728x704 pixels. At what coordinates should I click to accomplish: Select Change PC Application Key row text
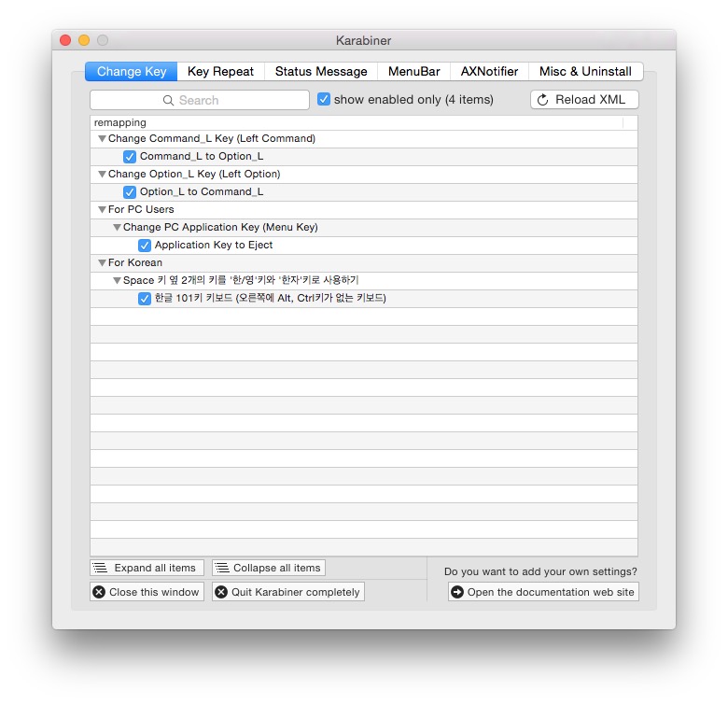coord(220,227)
